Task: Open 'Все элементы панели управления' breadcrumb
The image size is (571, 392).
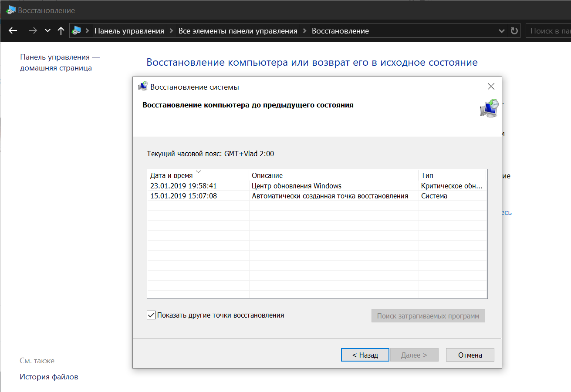Action: 238,31
